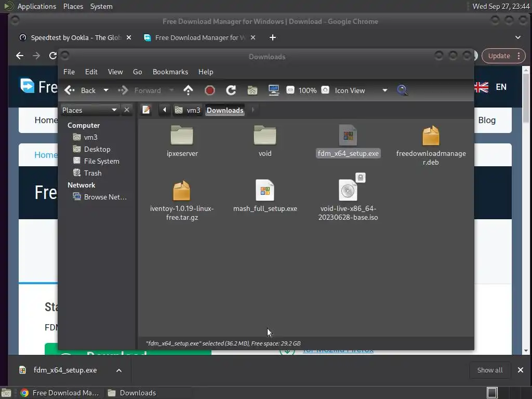
Task: Switch to the Free Download Manager tab
Action: click(x=195, y=37)
